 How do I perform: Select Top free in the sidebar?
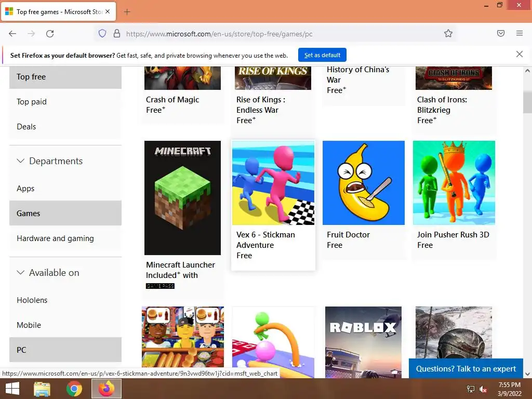coord(65,77)
